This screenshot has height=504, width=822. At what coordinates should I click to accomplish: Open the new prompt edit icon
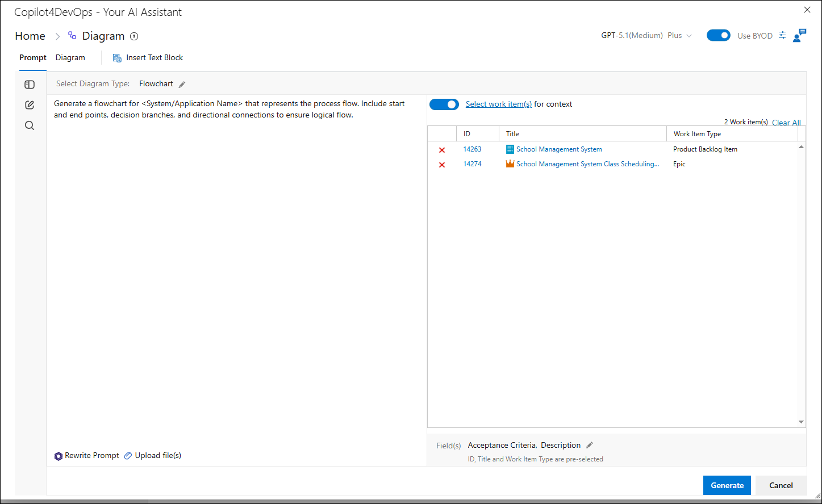pos(30,105)
